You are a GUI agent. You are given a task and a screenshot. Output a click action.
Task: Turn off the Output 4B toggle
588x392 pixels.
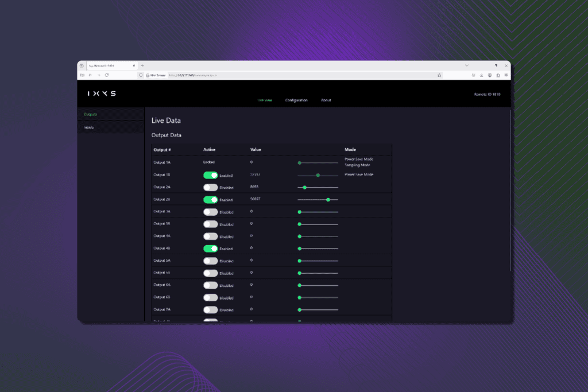click(210, 249)
